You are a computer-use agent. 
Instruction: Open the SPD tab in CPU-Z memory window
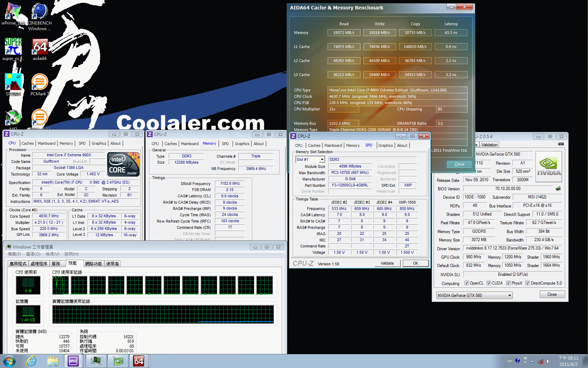225,144
